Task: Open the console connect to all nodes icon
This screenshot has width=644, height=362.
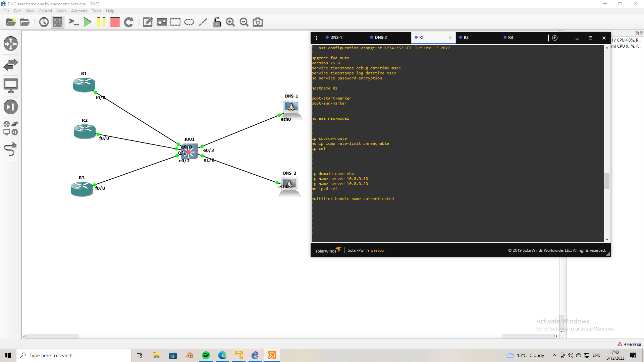Action: 73,22
